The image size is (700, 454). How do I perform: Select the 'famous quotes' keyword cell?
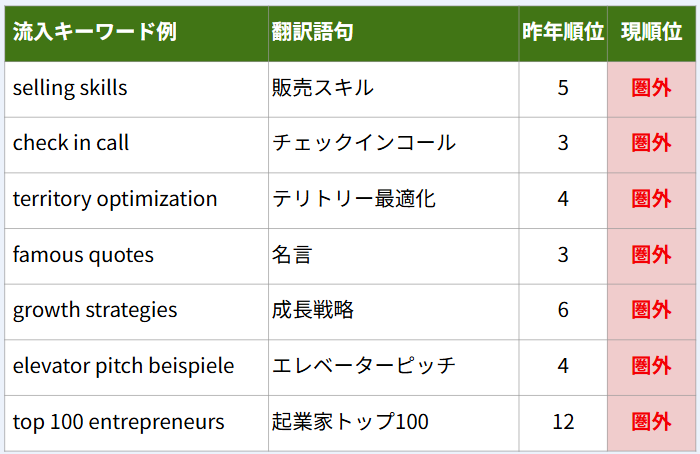tap(83, 255)
